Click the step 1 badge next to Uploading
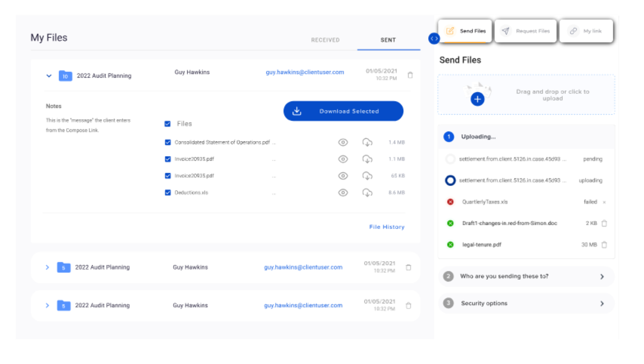This screenshot has height=364, width=644. point(449,136)
